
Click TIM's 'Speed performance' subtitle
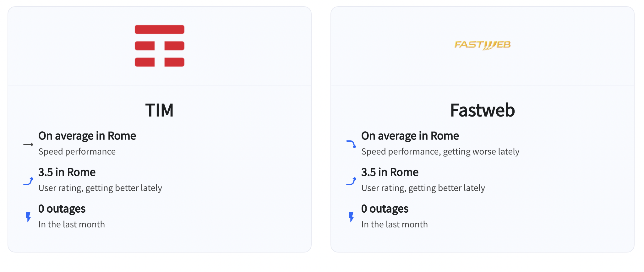click(77, 152)
